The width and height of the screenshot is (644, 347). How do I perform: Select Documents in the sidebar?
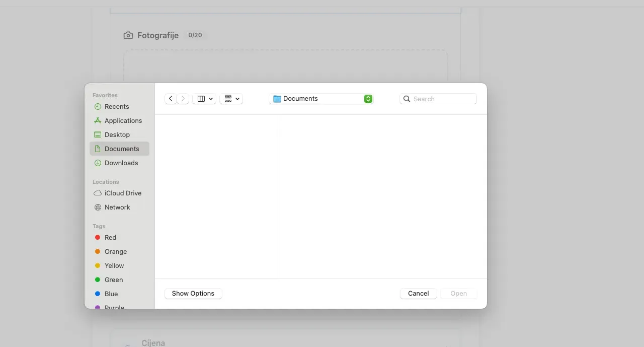(x=121, y=149)
